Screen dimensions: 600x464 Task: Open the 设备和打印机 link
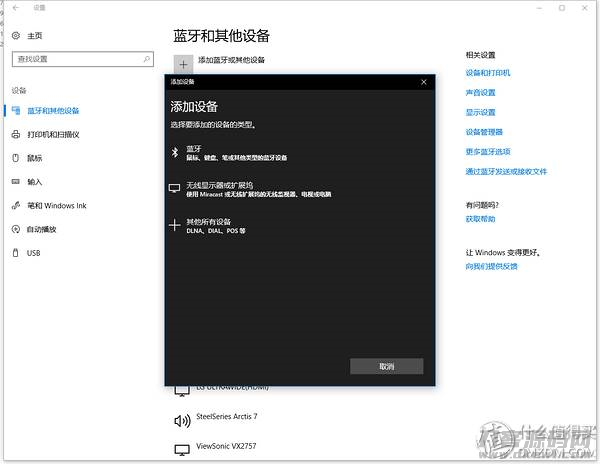tap(488, 73)
